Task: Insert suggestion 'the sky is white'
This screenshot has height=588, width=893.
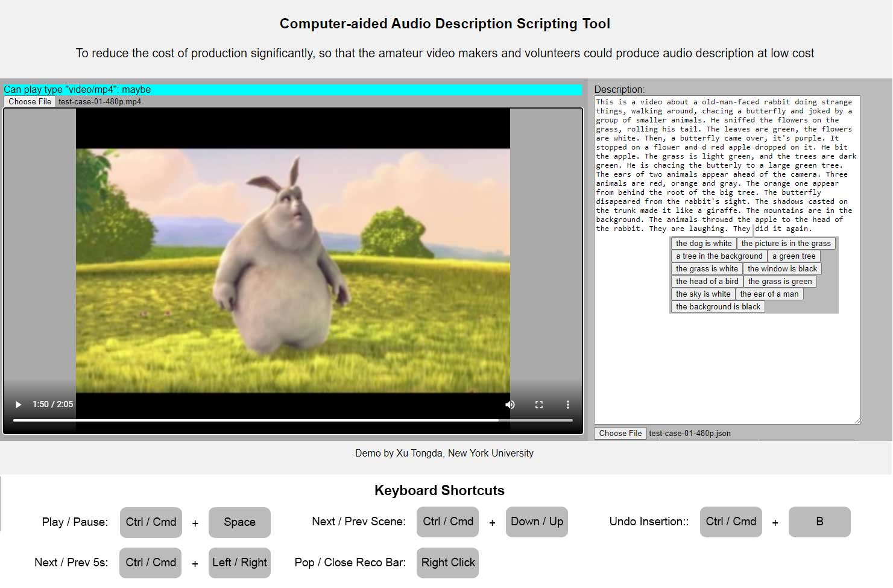Action: click(703, 294)
